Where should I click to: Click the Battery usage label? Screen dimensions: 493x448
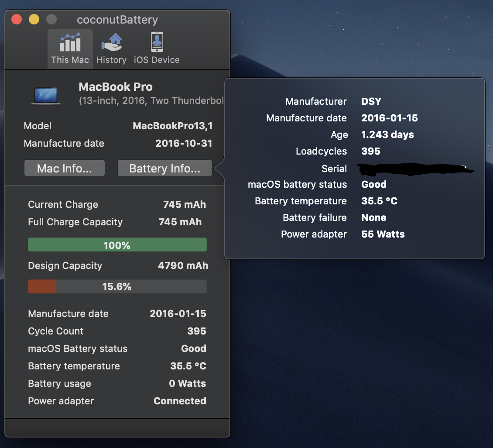(x=59, y=384)
